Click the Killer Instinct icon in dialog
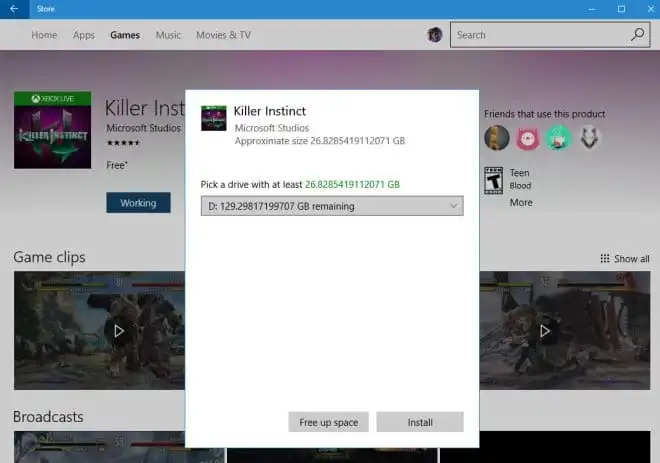Image resolution: width=660 pixels, height=463 pixels. [214, 118]
